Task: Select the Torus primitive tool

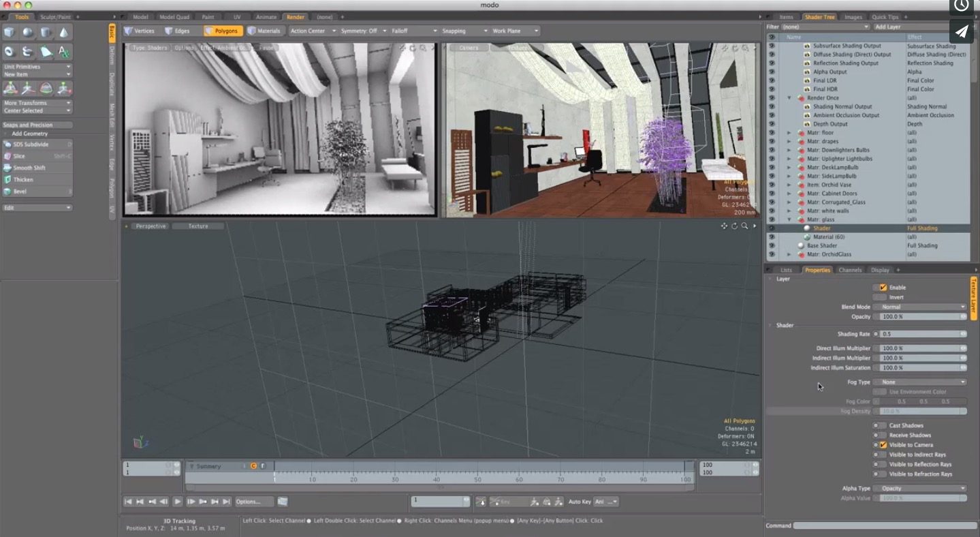Action: click(8, 51)
